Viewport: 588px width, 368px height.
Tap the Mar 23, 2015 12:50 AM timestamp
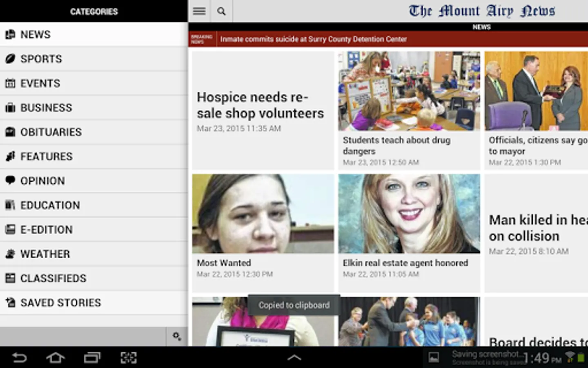pos(381,162)
